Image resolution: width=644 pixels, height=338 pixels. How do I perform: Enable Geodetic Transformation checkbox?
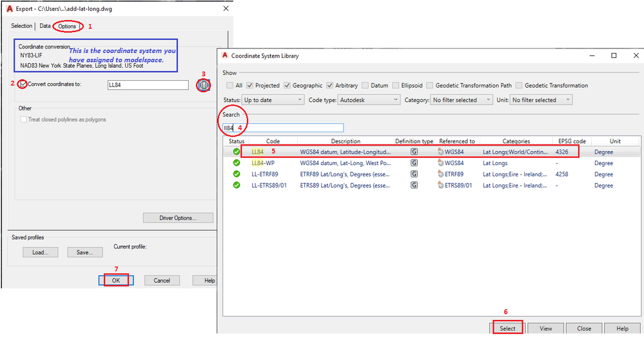(519, 85)
